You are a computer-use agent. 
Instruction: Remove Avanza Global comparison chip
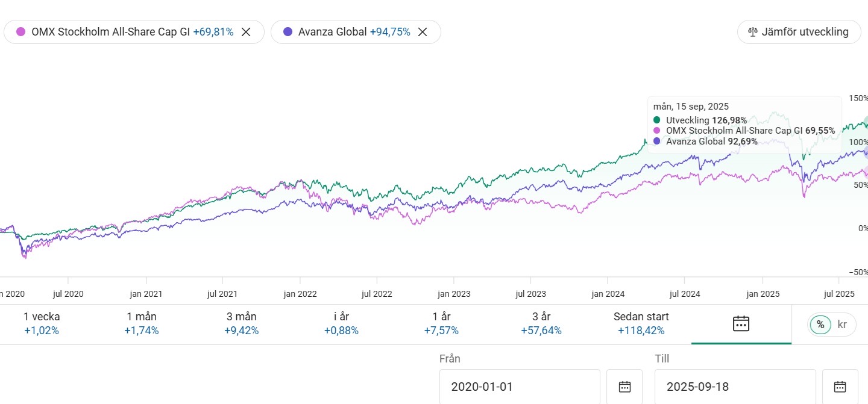tap(423, 33)
